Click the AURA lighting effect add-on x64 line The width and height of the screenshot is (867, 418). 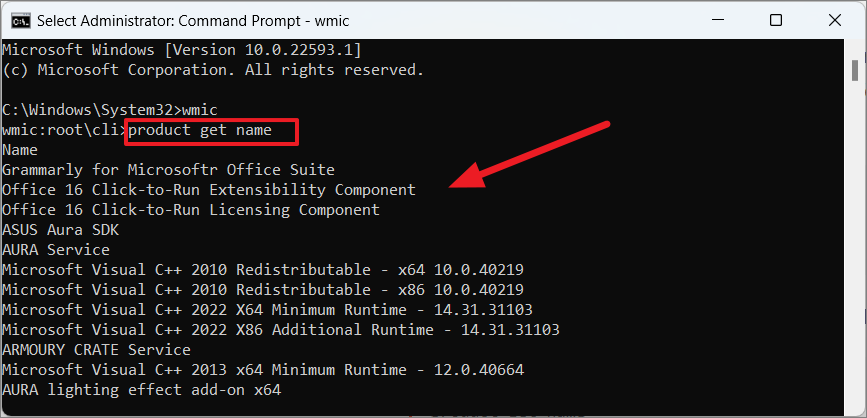click(141, 390)
